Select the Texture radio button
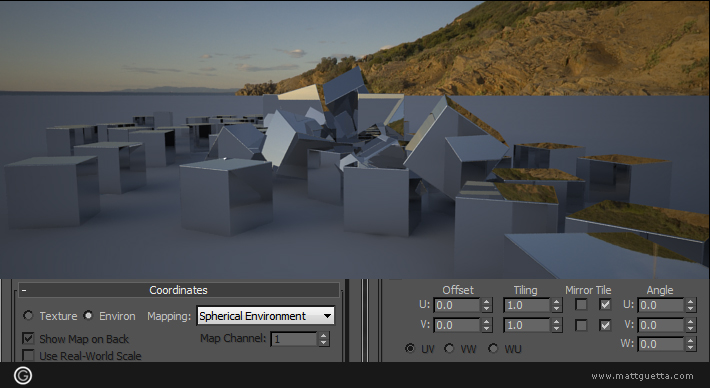Viewport: 710px width, 388px height. (28, 315)
